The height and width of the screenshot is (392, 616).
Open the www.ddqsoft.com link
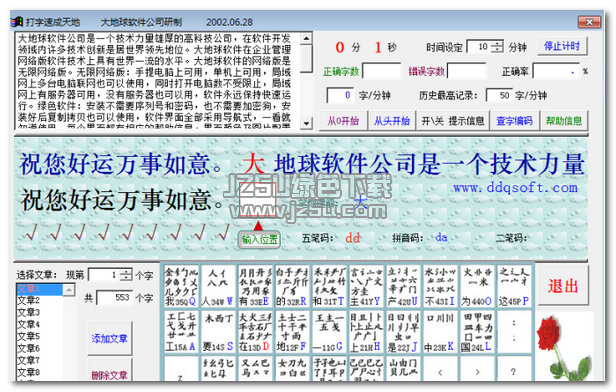515,188
